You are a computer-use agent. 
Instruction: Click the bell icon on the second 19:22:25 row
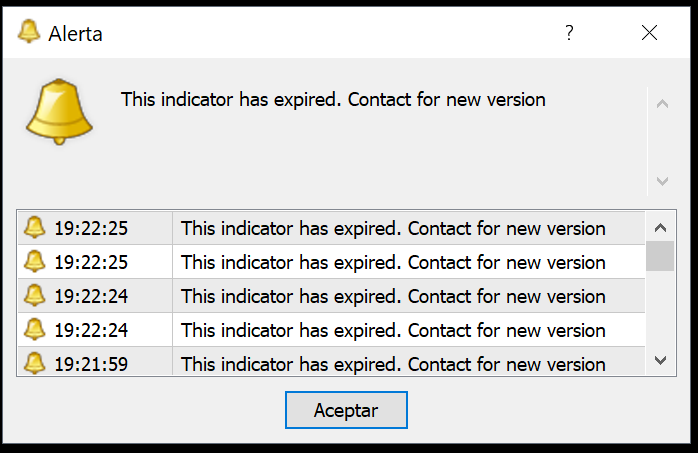point(35,262)
